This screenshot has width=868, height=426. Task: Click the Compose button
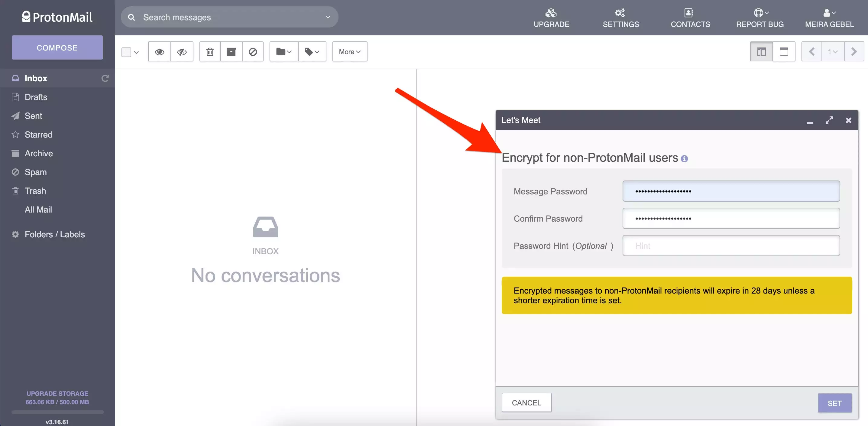coord(57,47)
